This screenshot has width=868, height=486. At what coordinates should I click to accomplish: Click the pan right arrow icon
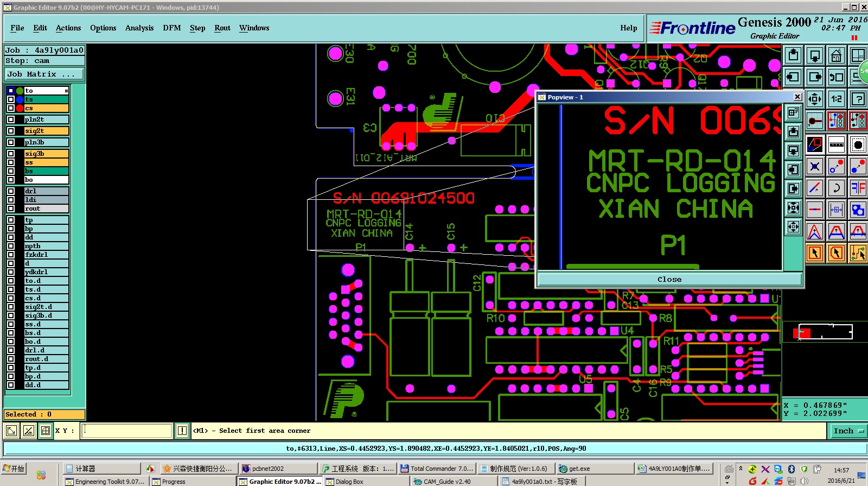815,77
